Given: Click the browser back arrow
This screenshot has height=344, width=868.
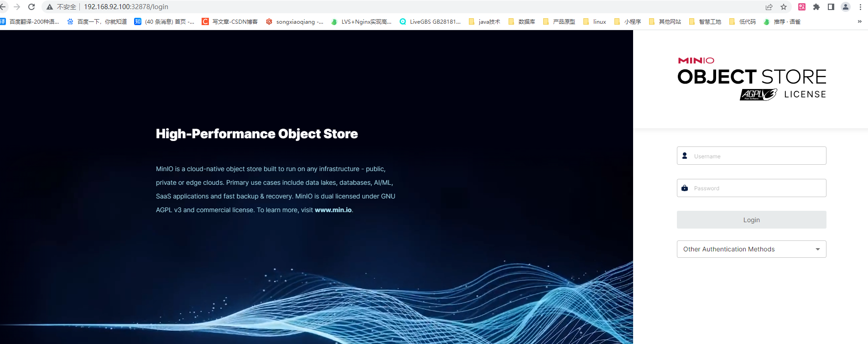Looking at the screenshot, I should click(x=3, y=7).
